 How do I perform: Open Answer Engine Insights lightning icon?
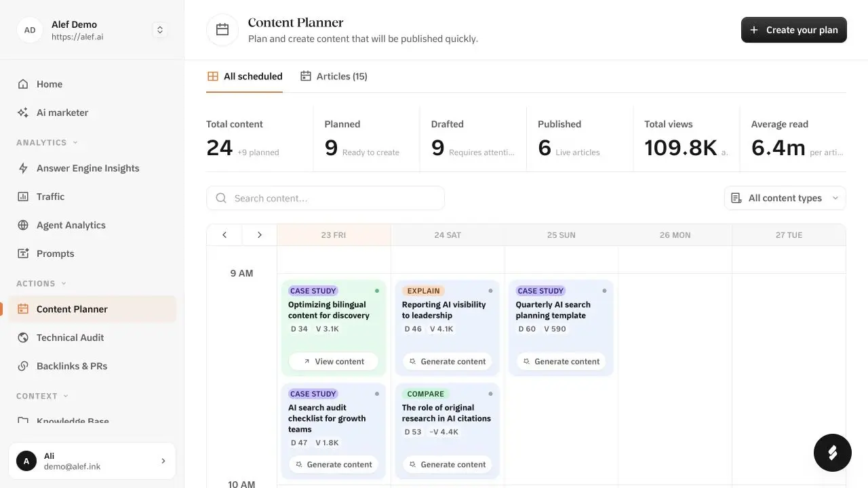coord(23,168)
